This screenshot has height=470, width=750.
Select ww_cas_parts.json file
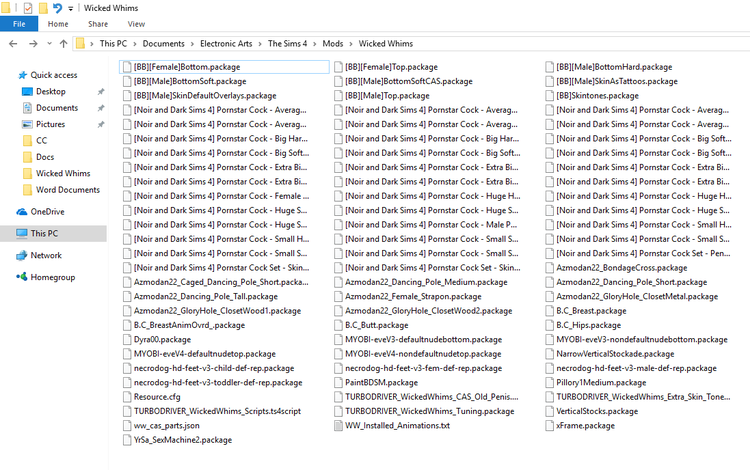point(166,426)
